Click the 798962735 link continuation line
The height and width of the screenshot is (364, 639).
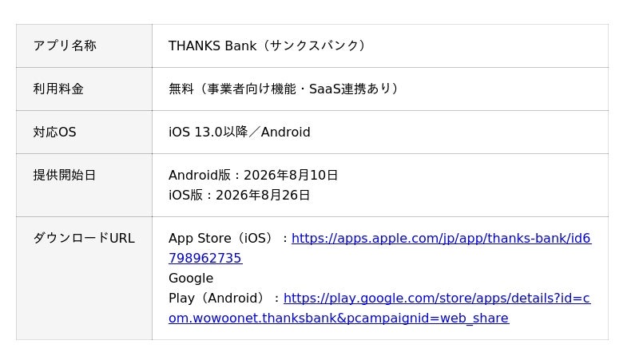pyautogui.click(x=205, y=258)
